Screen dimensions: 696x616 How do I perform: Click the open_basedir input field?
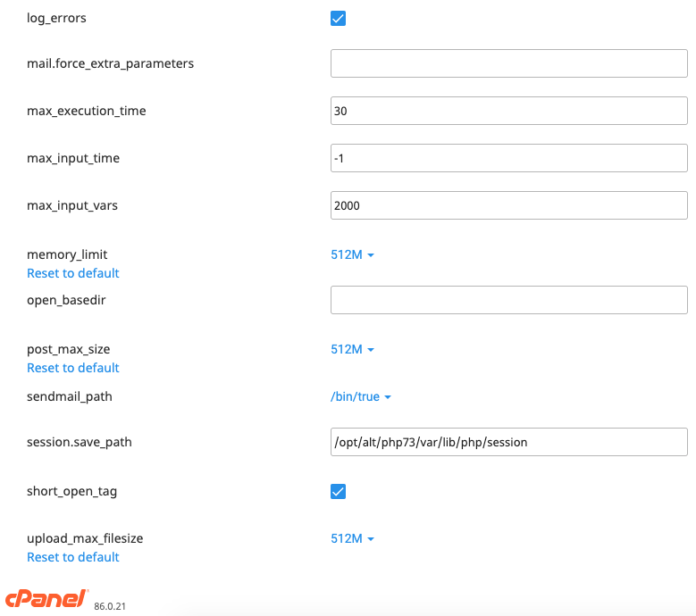click(508, 300)
